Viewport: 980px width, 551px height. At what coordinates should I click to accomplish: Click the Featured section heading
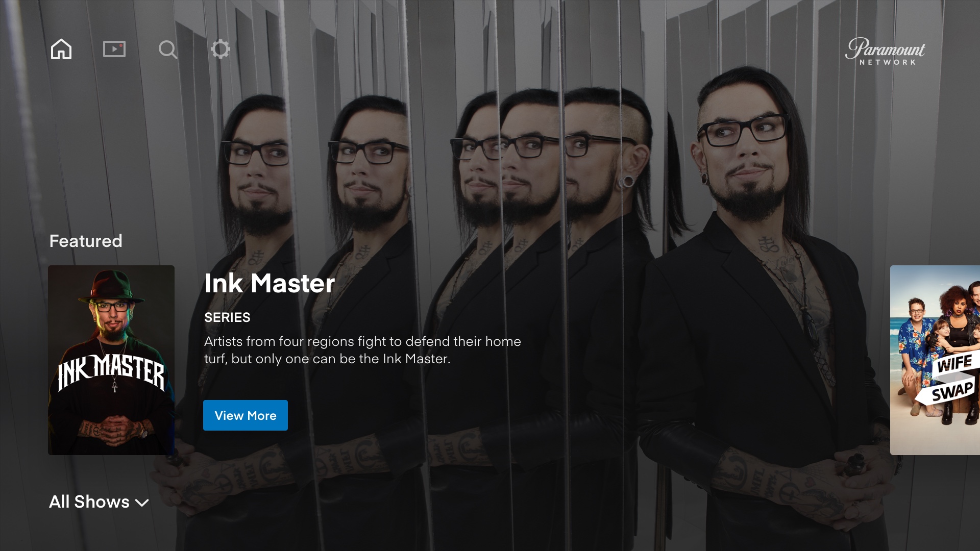(x=86, y=241)
